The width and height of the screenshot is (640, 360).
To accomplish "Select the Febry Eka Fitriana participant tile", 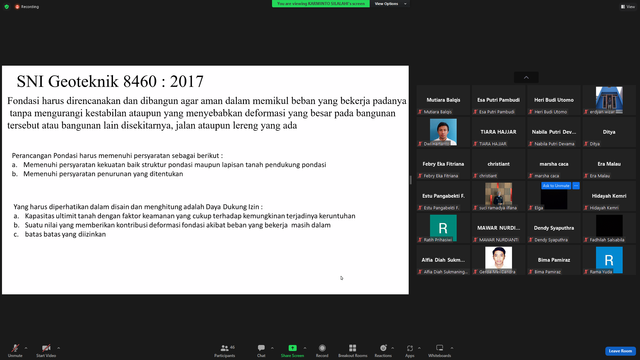I will coord(443,164).
